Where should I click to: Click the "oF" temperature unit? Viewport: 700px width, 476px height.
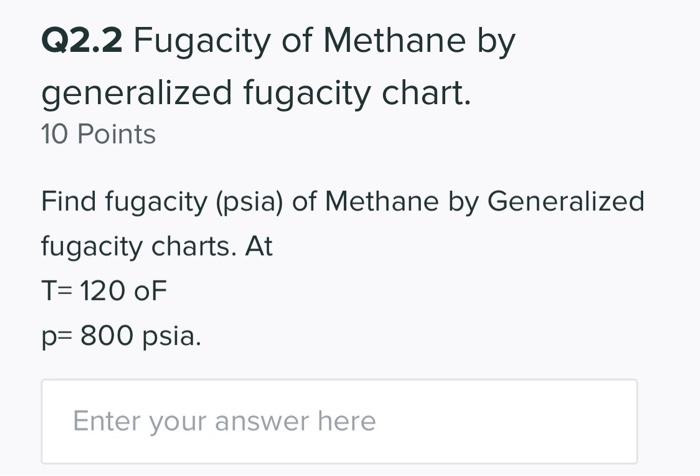click(x=151, y=291)
